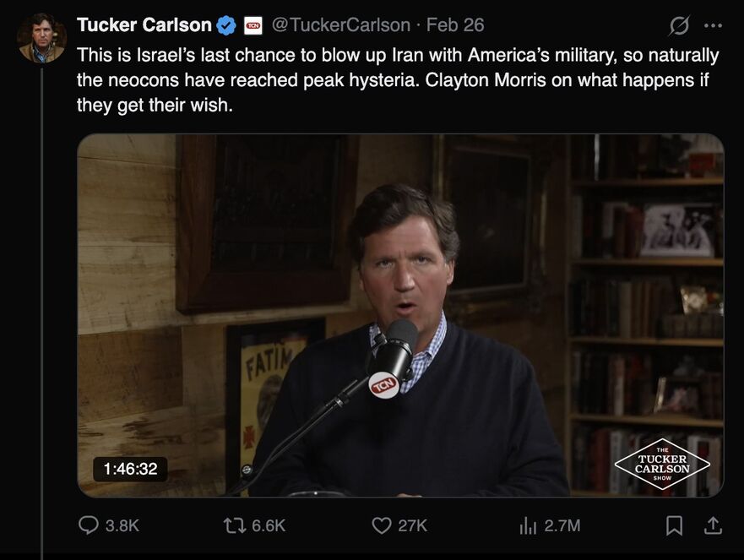Open the @TuckerCarlson handle link
Viewport: 744px width, 560px height.
click(341, 25)
